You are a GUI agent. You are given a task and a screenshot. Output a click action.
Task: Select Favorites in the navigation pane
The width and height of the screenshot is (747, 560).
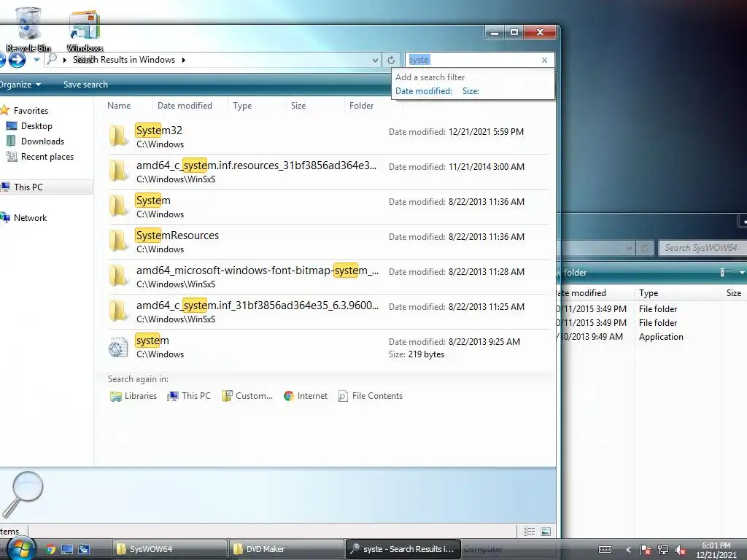click(x=31, y=111)
